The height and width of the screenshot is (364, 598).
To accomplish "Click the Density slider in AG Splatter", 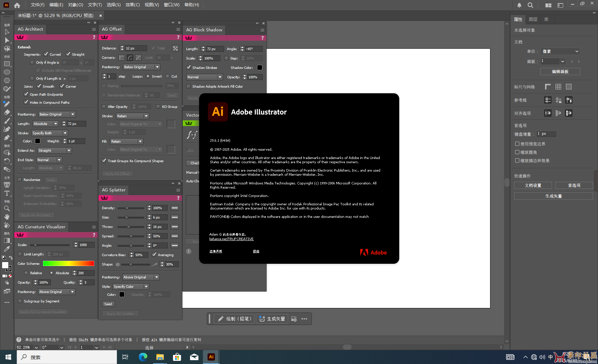I will point(131,208).
